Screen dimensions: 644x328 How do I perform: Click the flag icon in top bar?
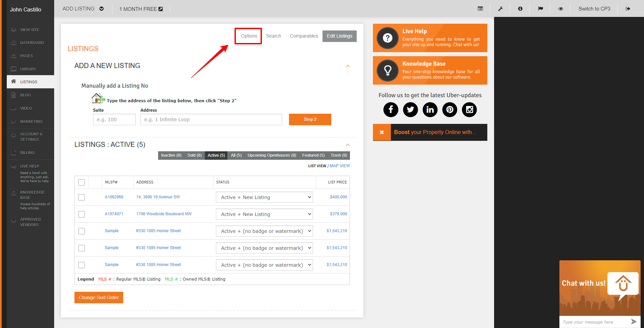point(540,9)
